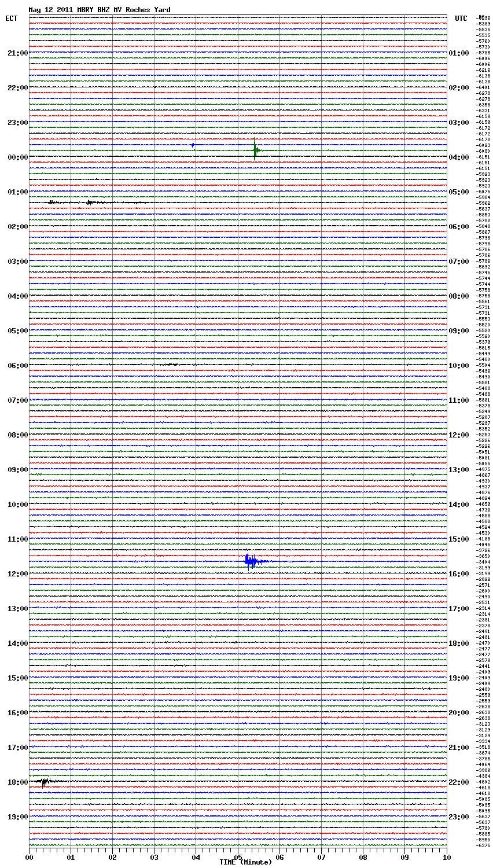Click the offset value "-4384"
The image size is (493, 868).
(483, 776)
